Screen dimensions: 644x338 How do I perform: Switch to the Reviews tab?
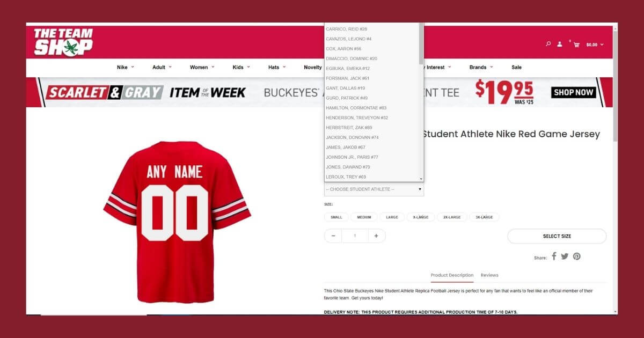pos(489,275)
